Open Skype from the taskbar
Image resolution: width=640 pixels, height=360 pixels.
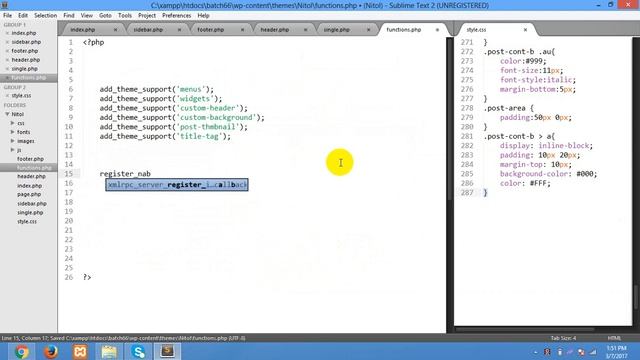pos(138,351)
